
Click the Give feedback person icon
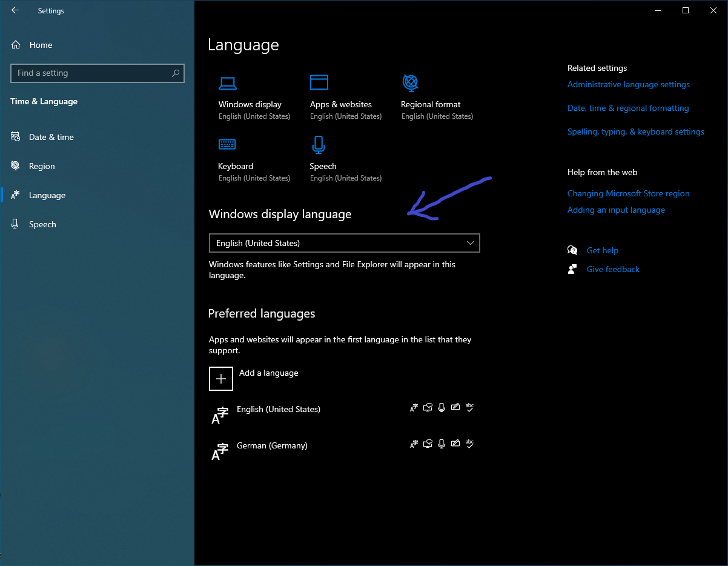click(572, 269)
